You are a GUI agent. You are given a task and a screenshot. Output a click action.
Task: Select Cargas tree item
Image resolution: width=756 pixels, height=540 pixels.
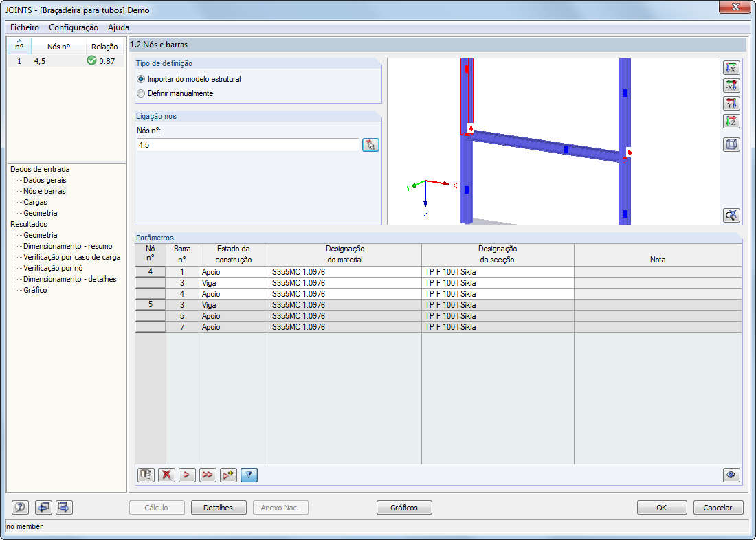tap(35, 202)
